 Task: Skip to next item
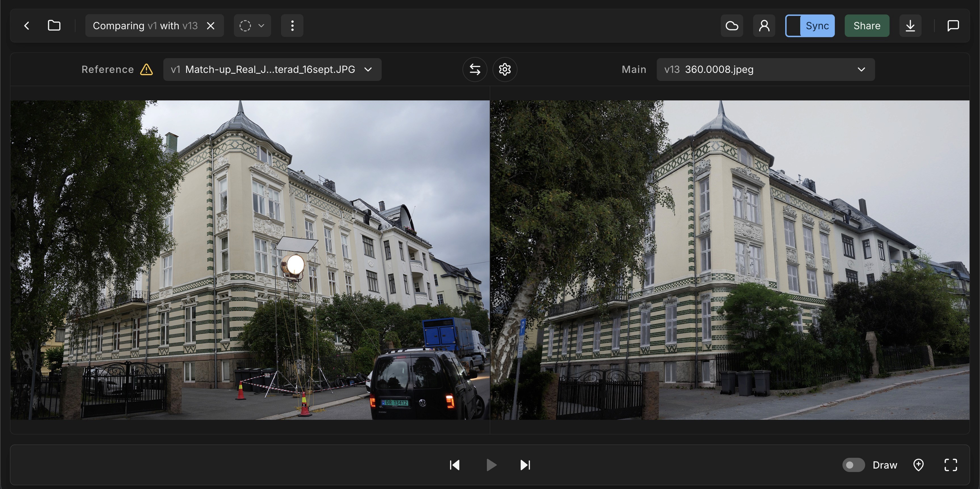tap(525, 465)
